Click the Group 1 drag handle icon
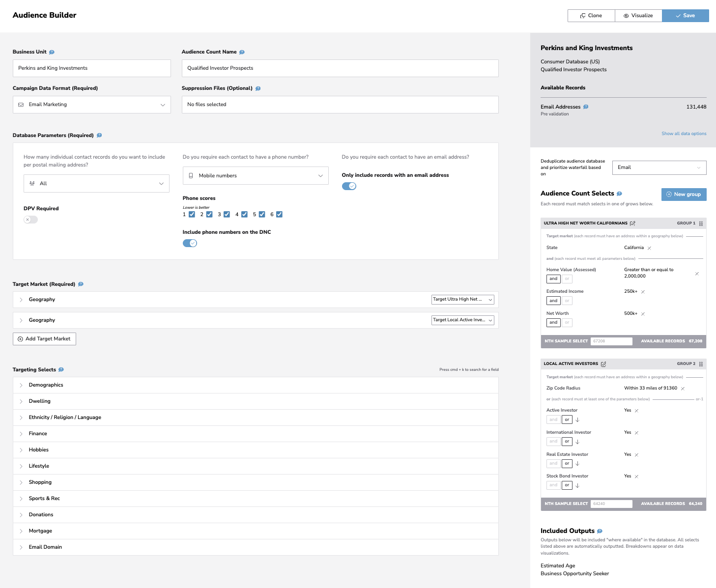Image resolution: width=716 pixels, height=588 pixels. coord(701,224)
